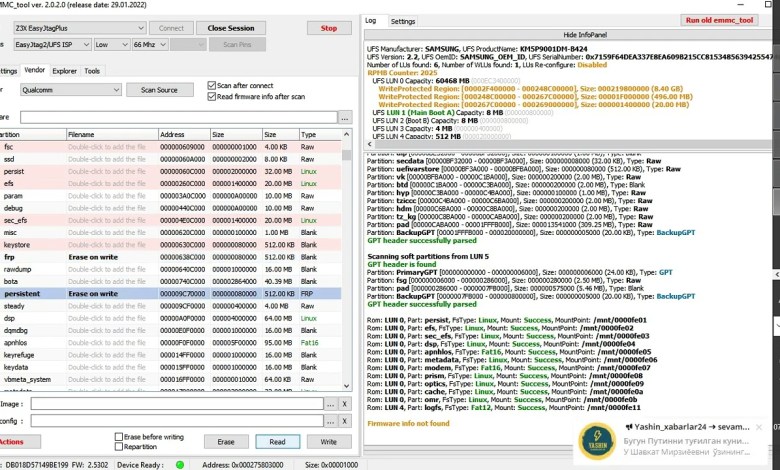Expand the Qualcomm vendor dropdown
780x470 pixels.
point(70,89)
